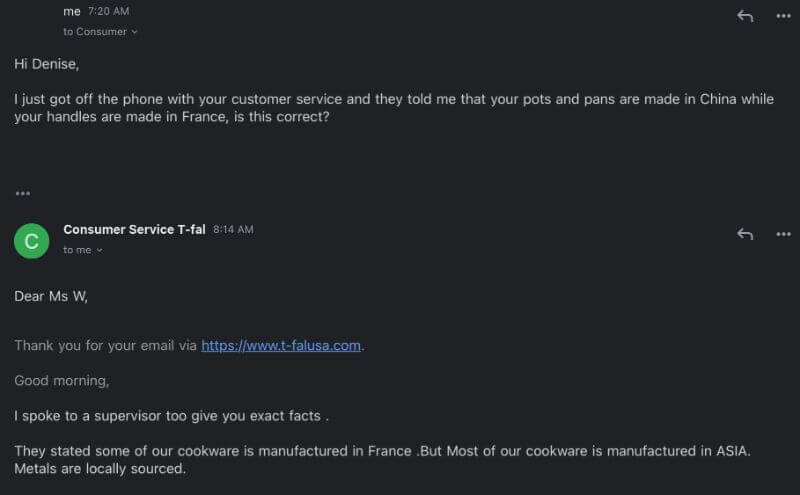Show trimmed content via the ellipsis
This screenshot has width=800, height=495.
tap(23, 193)
